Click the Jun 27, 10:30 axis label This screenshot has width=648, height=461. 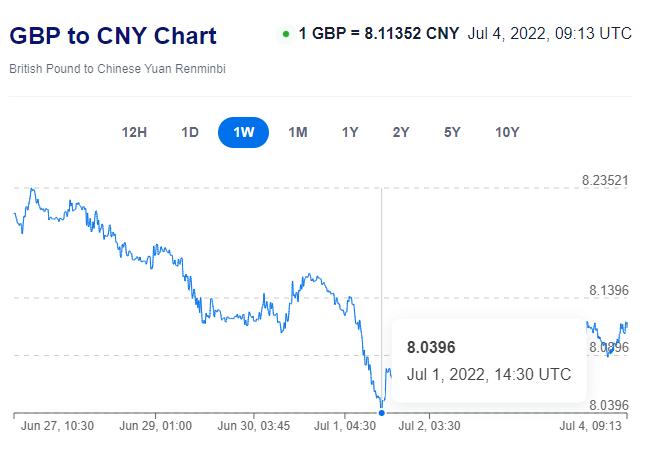pos(57,426)
